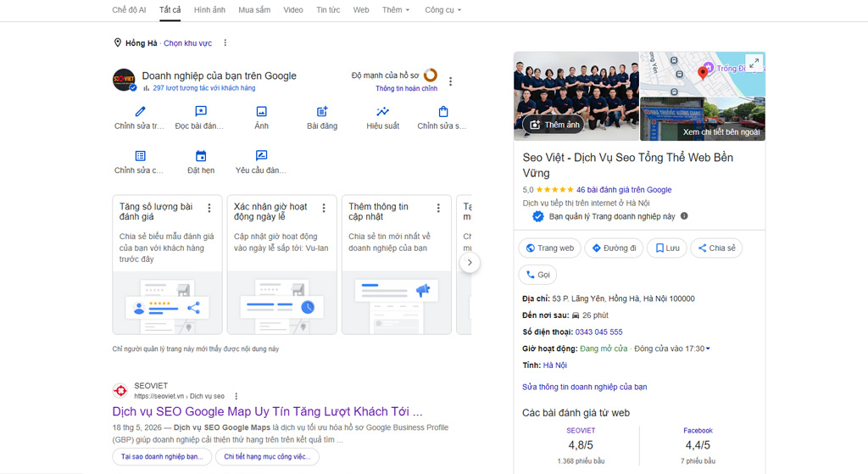
Task: Expand opening hours dropdown arrow
Action: pyautogui.click(x=708, y=349)
